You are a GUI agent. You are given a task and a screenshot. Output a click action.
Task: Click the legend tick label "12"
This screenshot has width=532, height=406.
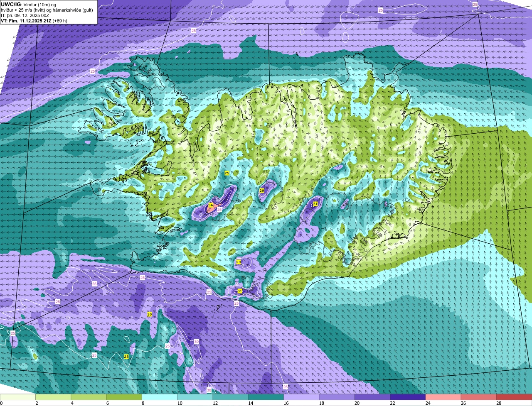(214, 403)
